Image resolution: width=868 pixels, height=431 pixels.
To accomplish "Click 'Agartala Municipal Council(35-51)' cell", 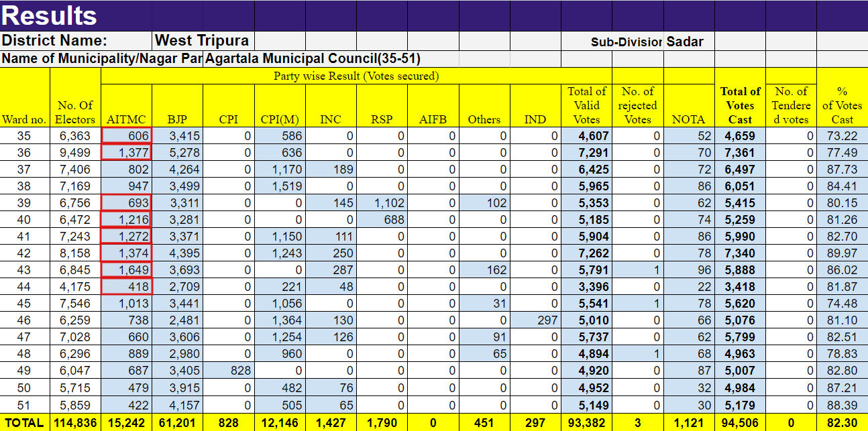I will point(331,58).
